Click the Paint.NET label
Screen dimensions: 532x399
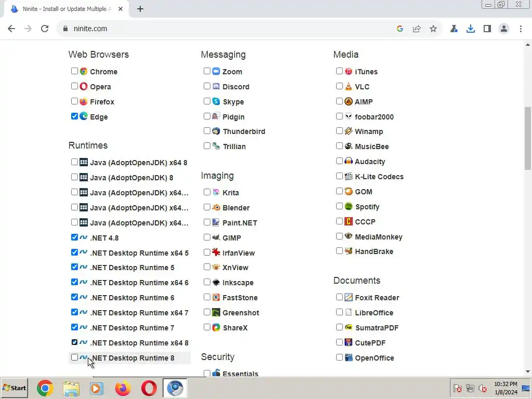click(x=240, y=223)
